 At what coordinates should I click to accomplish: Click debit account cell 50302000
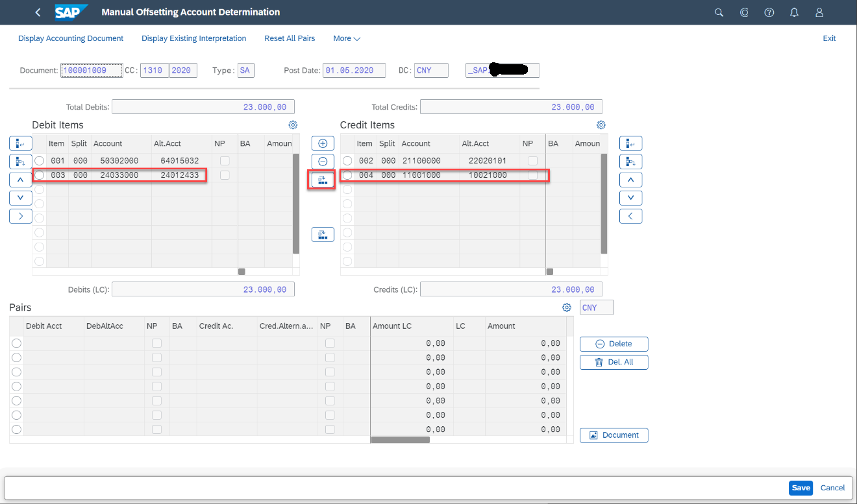pos(121,160)
